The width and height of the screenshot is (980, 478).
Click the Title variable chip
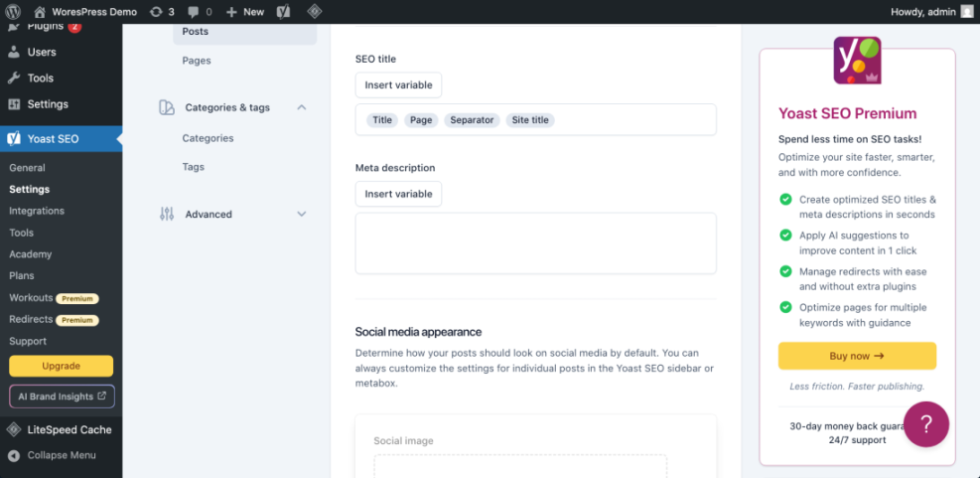click(382, 120)
